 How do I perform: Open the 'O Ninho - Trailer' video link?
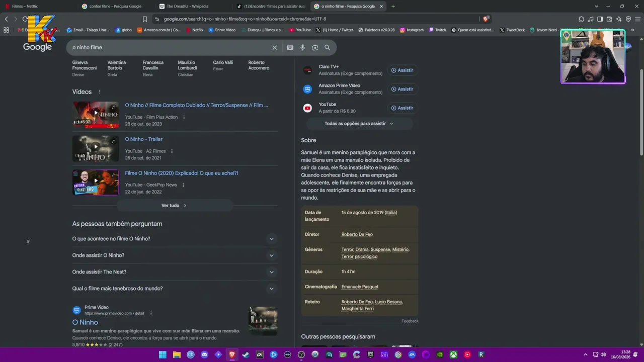144,139
